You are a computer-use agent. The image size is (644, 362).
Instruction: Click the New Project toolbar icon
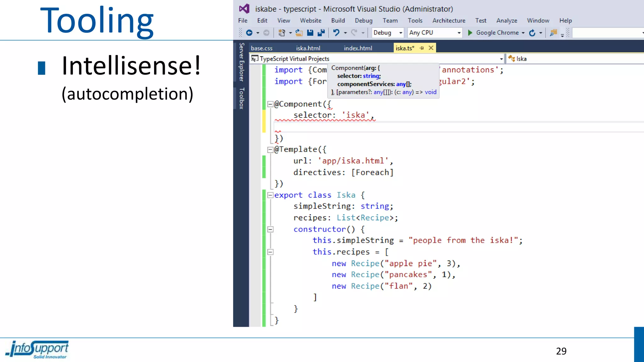[x=282, y=33]
